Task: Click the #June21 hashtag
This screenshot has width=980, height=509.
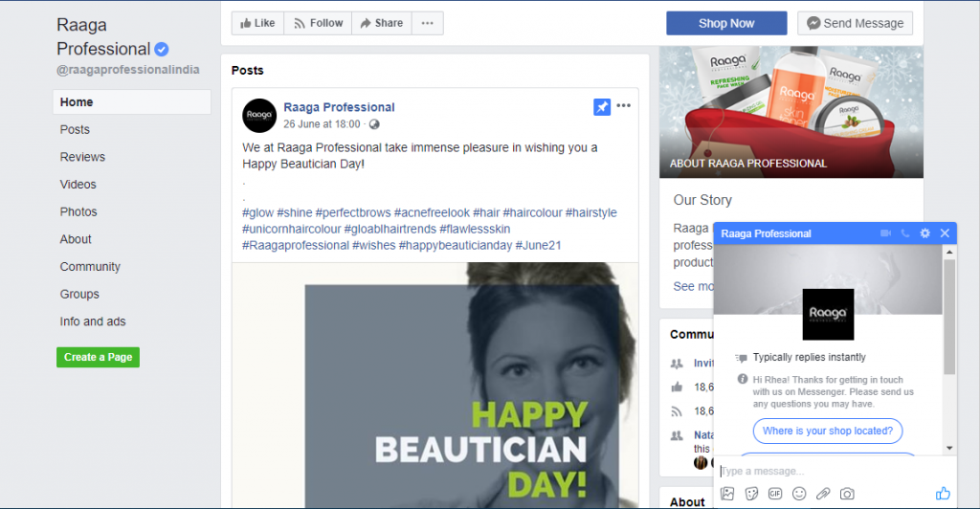Action: point(538,246)
